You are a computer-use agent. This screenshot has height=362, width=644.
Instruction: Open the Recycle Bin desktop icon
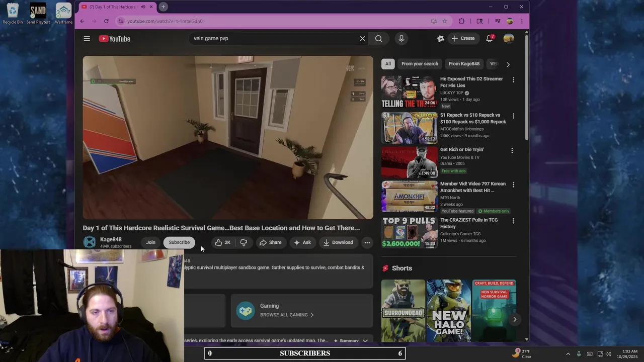click(x=13, y=14)
